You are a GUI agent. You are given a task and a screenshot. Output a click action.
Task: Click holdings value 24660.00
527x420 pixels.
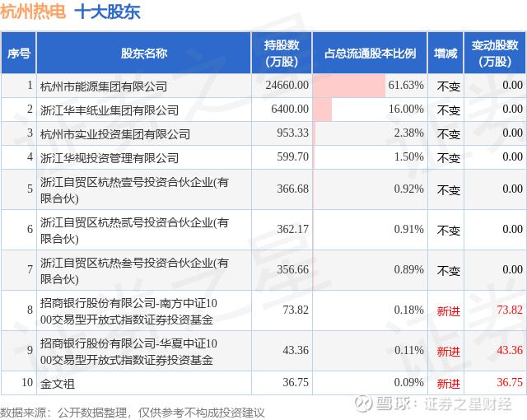[x=287, y=85]
